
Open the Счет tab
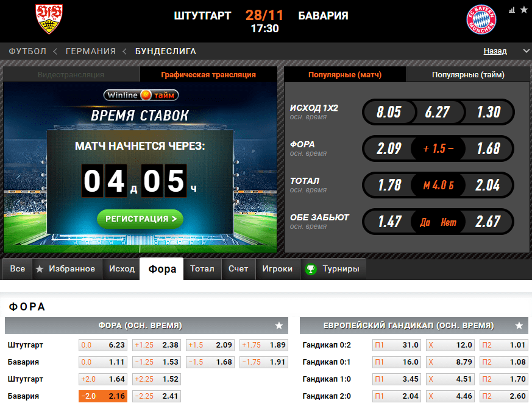[238, 269]
